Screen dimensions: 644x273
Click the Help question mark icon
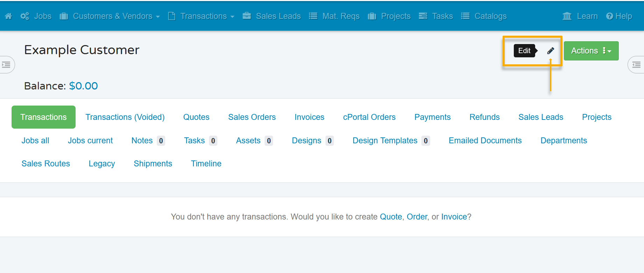[x=610, y=16]
